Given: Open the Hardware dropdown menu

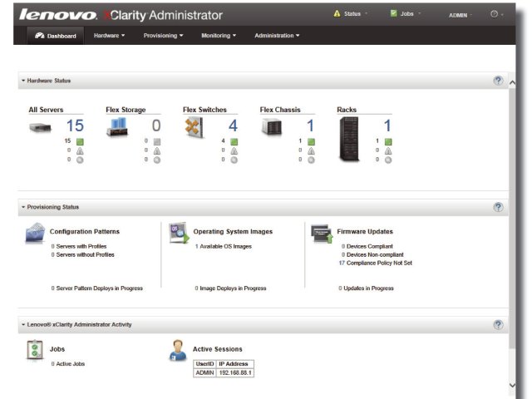Looking at the screenshot, I should point(109,36).
